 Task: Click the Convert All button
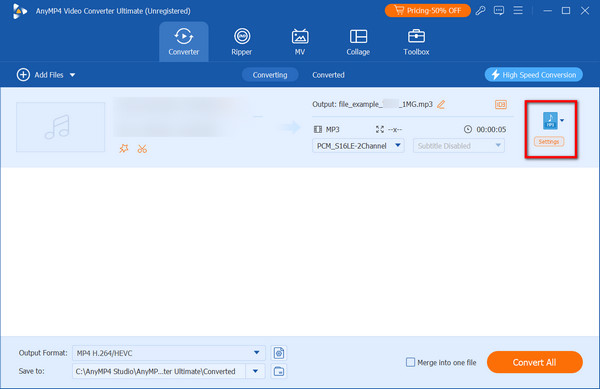[x=535, y=362]
